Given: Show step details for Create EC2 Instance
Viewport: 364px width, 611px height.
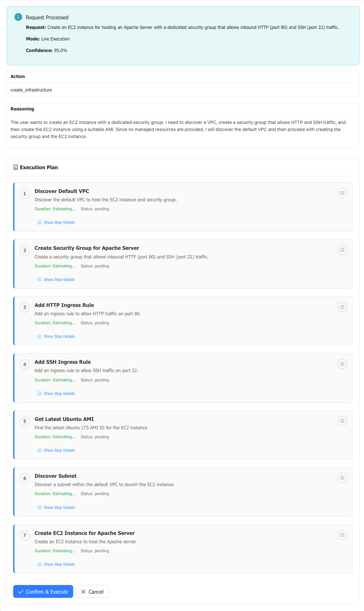Looking at the screenshot, I should point(59,564).
